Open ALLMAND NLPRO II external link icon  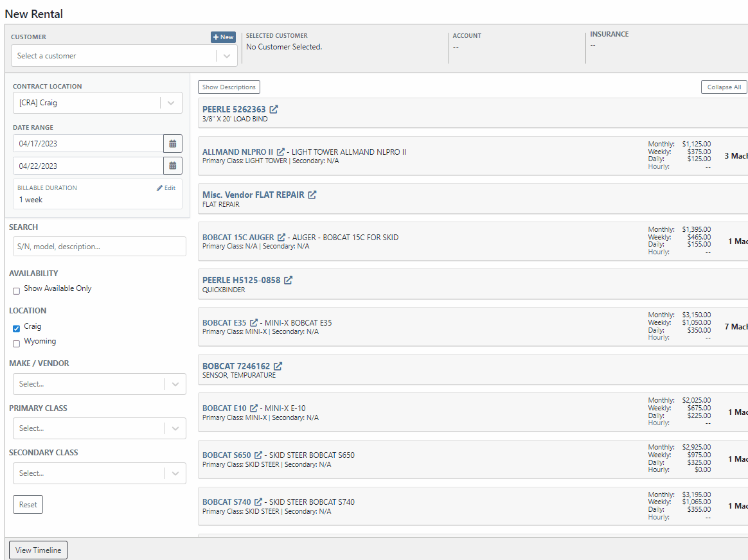pos(281,152)
